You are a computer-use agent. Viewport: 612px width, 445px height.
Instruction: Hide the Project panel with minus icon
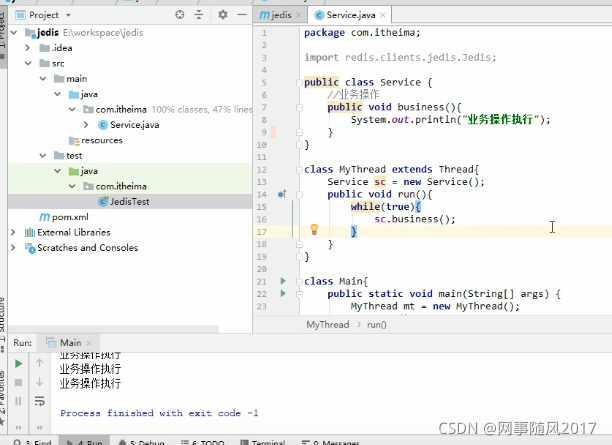242,15
